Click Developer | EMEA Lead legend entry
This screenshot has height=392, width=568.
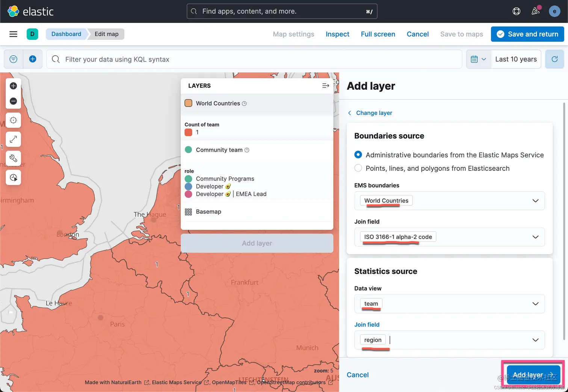231,194
